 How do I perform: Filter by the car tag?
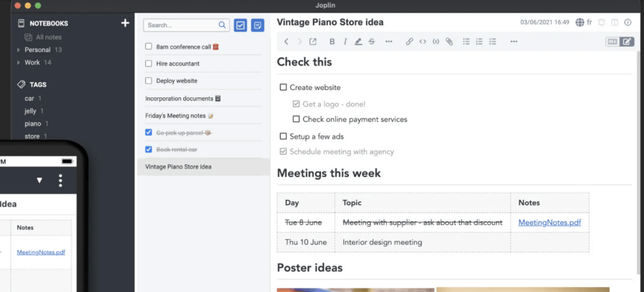point(29,99)
